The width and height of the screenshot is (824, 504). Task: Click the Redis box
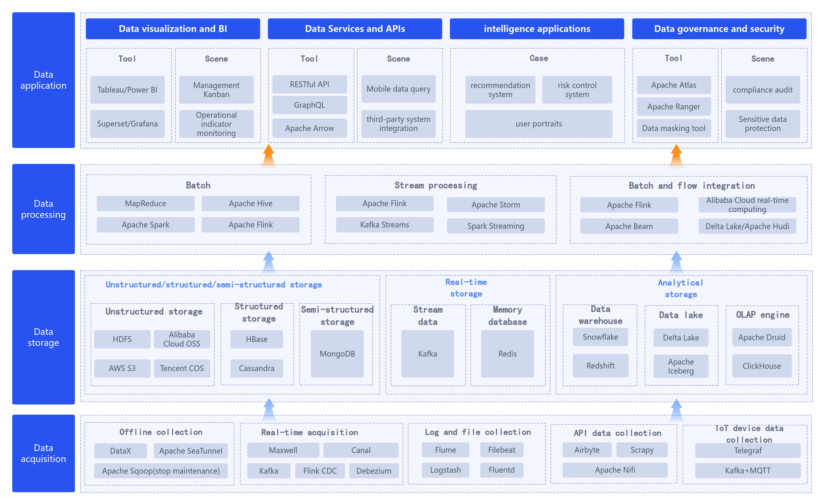pyautogui.click(x=507, y=354)
